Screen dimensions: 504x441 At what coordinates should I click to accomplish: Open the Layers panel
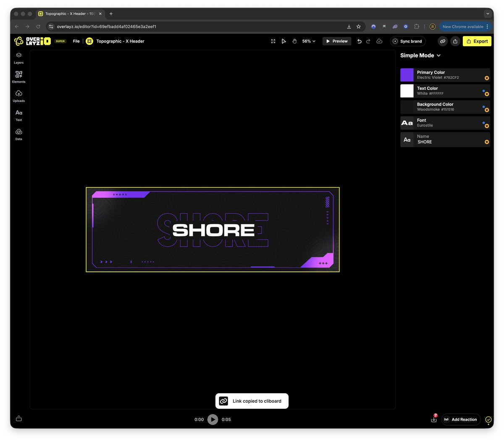pos(18,58)
